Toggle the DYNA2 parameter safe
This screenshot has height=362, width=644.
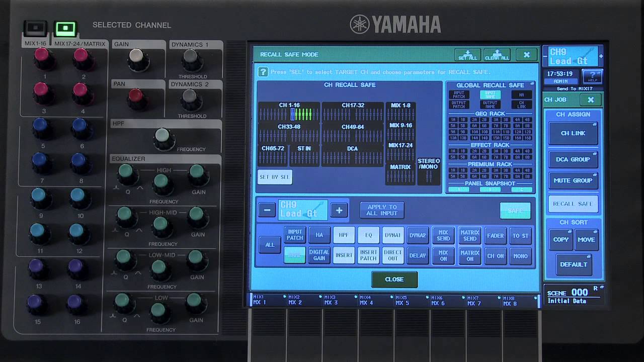[x=418, y=235]
